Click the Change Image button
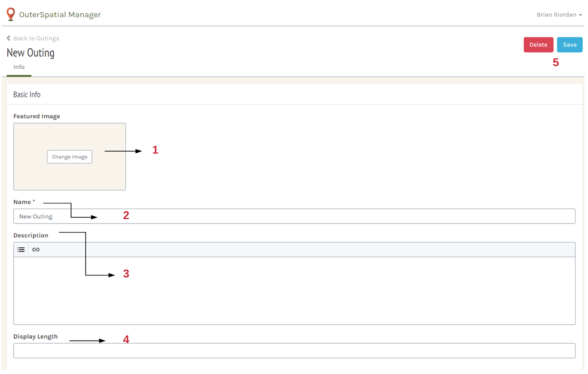This screenshot has width=588, height=374. pos(69,157)
